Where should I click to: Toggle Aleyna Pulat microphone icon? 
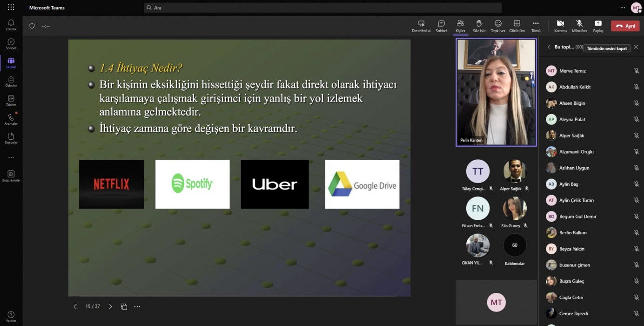point(636,119)
